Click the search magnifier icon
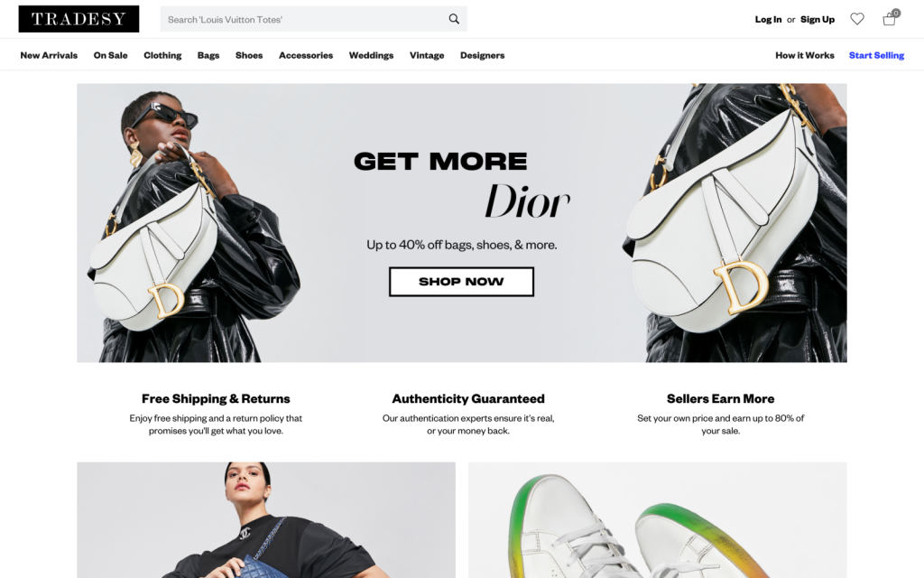The height and width of the screenshot is (578, 924). [454, 19]
